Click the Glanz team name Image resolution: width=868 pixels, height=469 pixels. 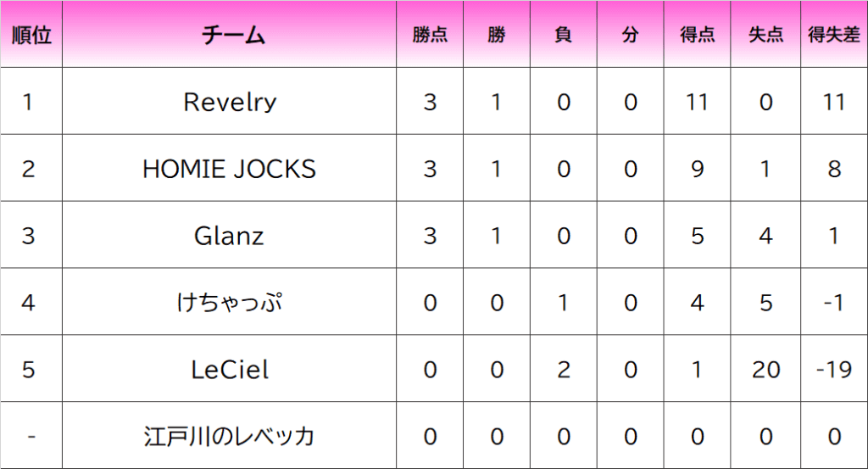(x=229, y=235)
